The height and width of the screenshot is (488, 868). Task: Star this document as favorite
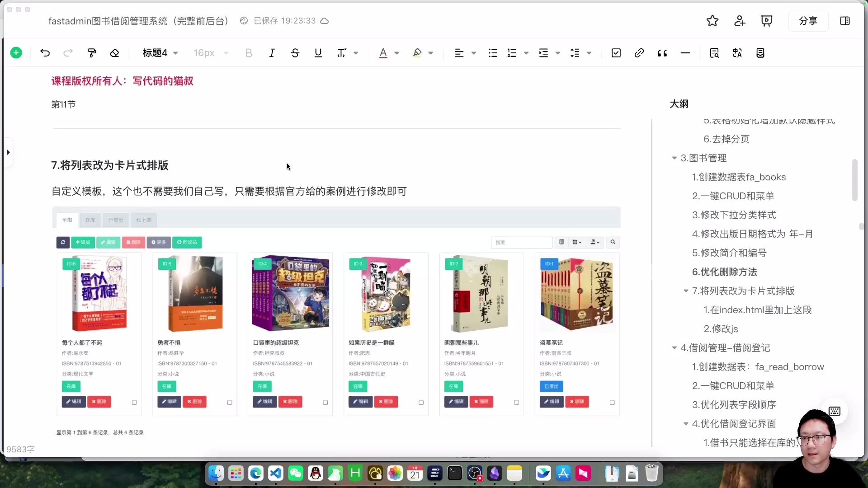click(712, 21)
